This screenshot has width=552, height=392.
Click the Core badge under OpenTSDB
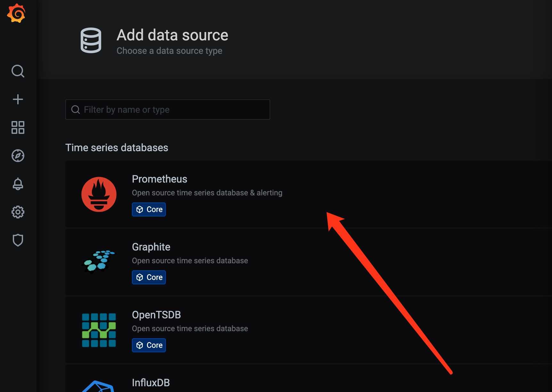[x=149, y=345]
